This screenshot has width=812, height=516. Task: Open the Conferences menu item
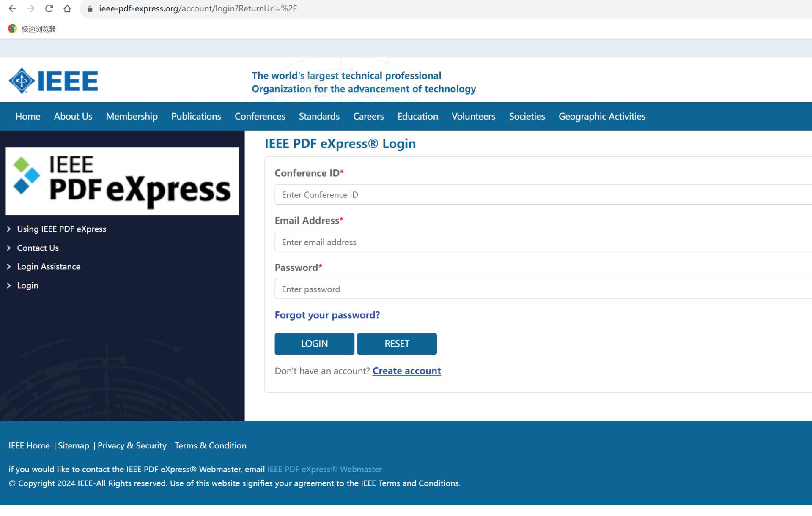[x=260, y=116]
